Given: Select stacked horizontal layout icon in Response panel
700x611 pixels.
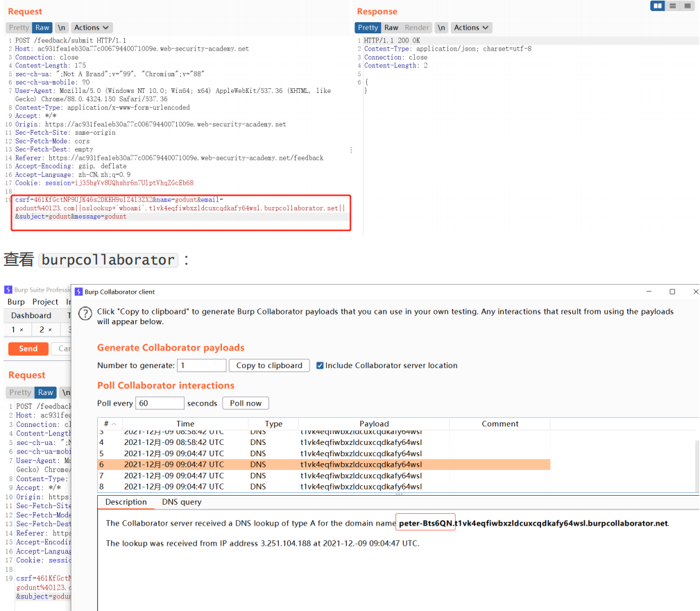Looking at the screenshot, I should click(672, 6).
